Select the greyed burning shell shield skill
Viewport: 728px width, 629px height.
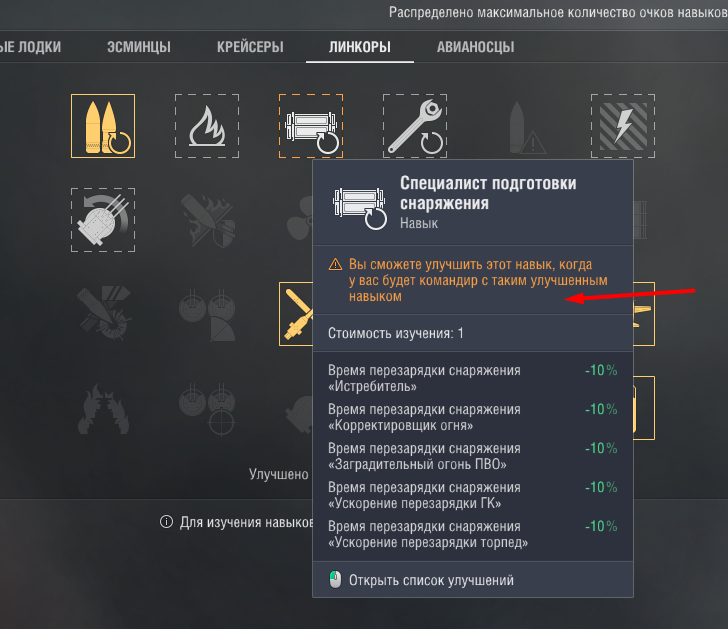tap(207, 220)
